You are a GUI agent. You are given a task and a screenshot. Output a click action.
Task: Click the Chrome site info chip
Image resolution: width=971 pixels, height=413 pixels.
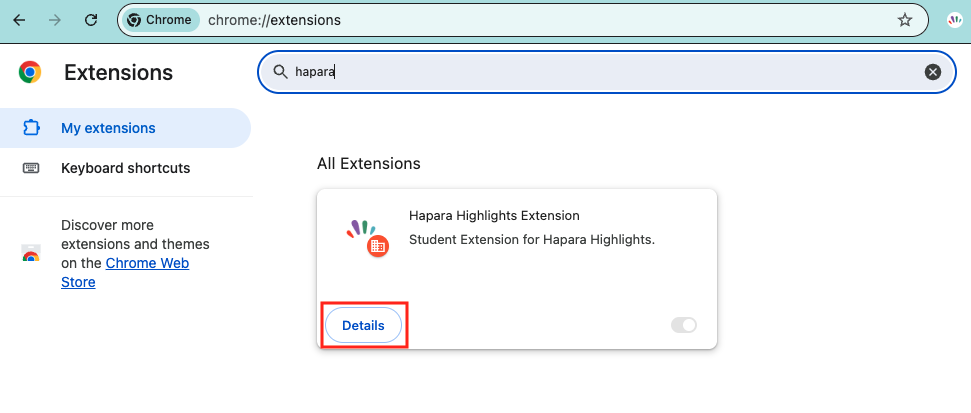pos(160,20)
